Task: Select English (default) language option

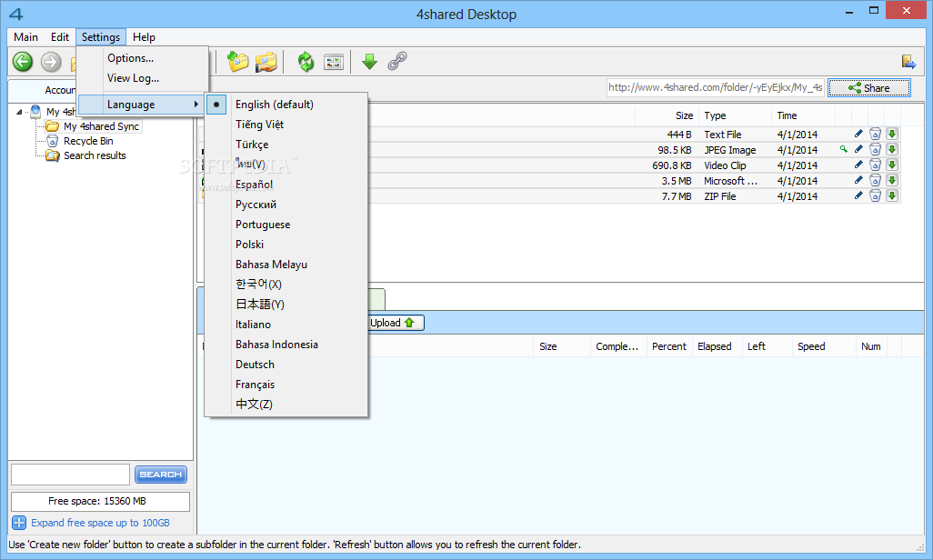Action: (286, 105)
